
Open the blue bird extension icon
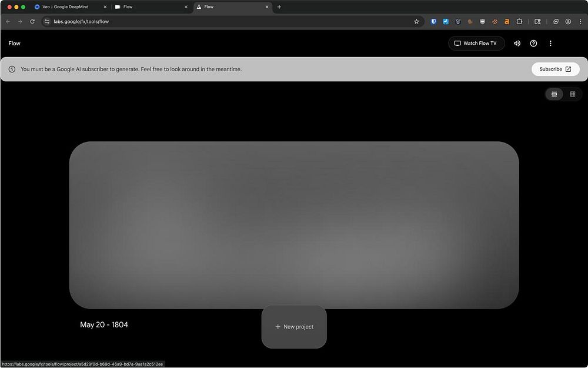pos(446,21)
